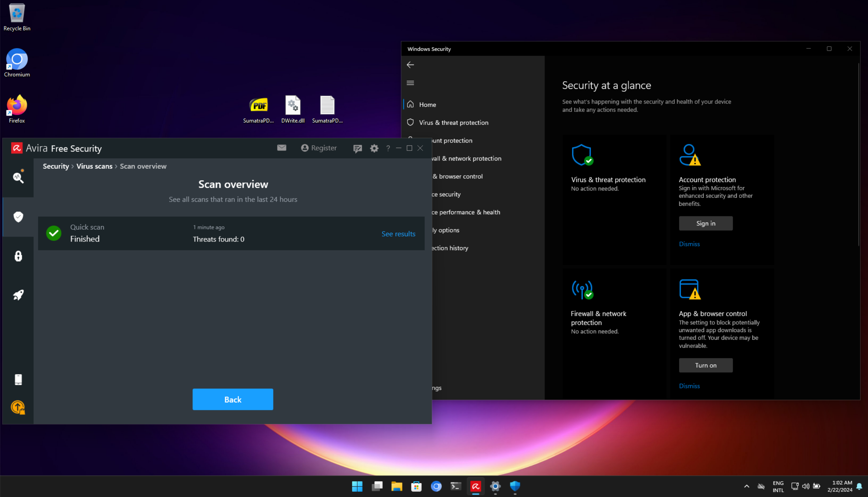
Task: Open the notification bell in the taskbar
Action: click(x=859, y=486)
